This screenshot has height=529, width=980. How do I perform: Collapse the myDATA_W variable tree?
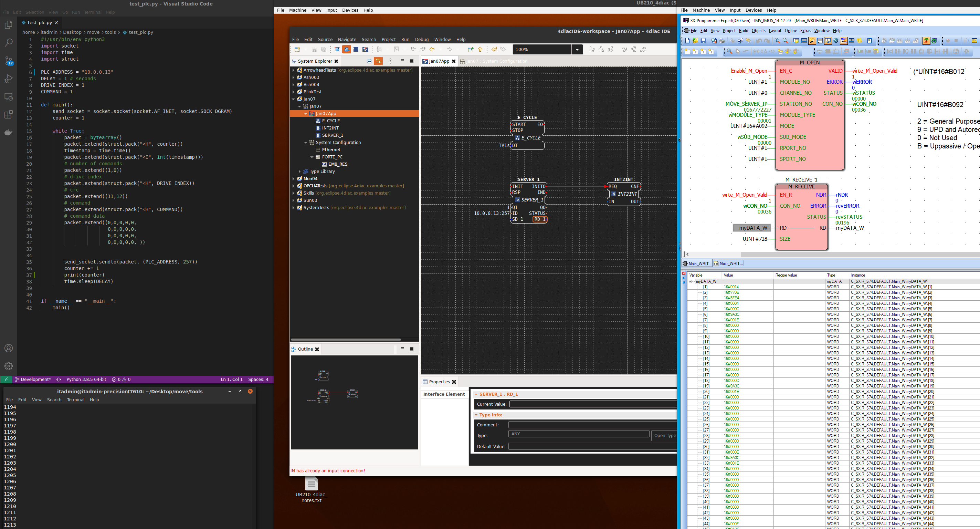point(691,282)
